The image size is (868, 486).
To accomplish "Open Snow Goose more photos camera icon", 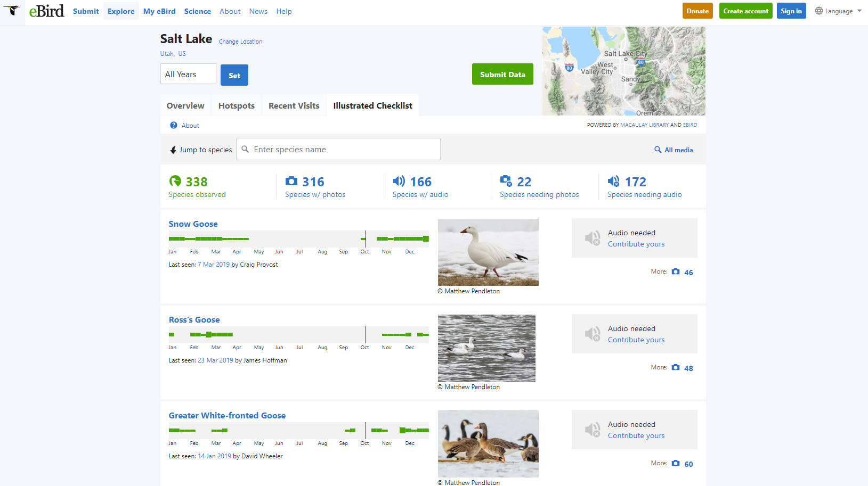I will tap(676, 272).
